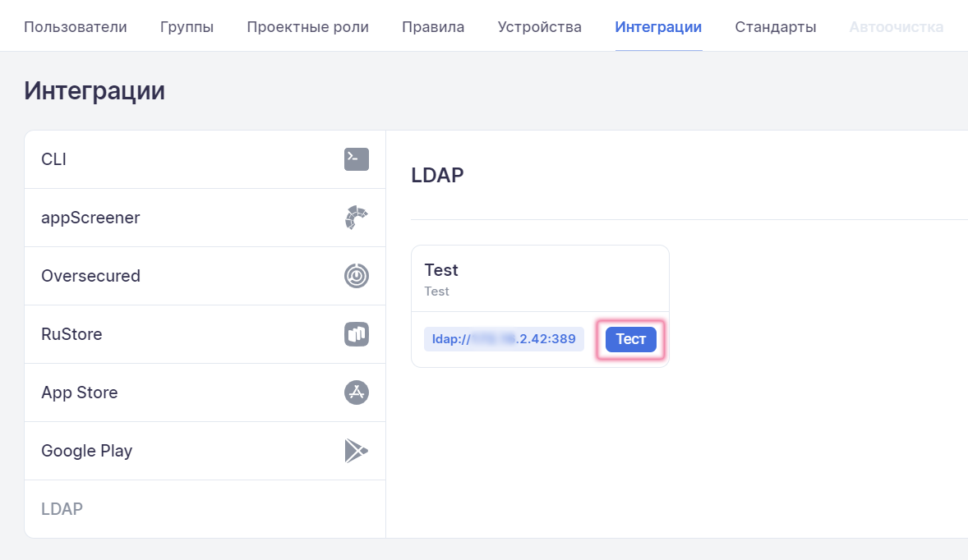
Task: Select the Oversecured text label in the list
Action: [x=90, y=276]
